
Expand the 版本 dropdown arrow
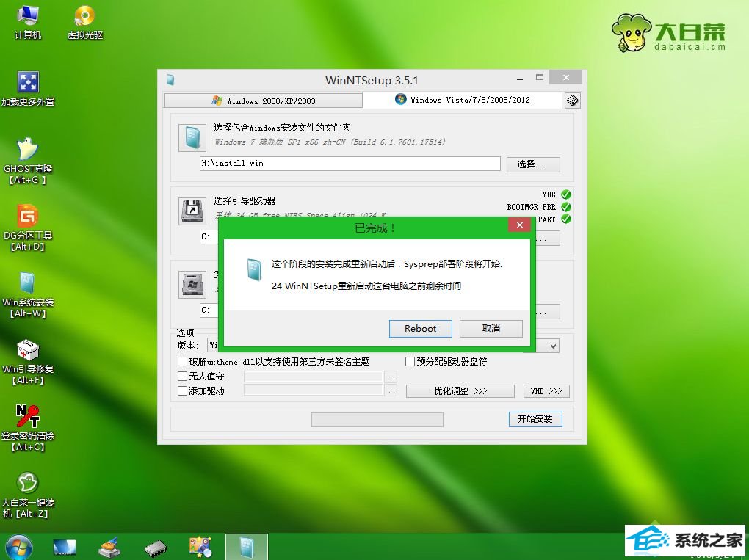(553, 346)
